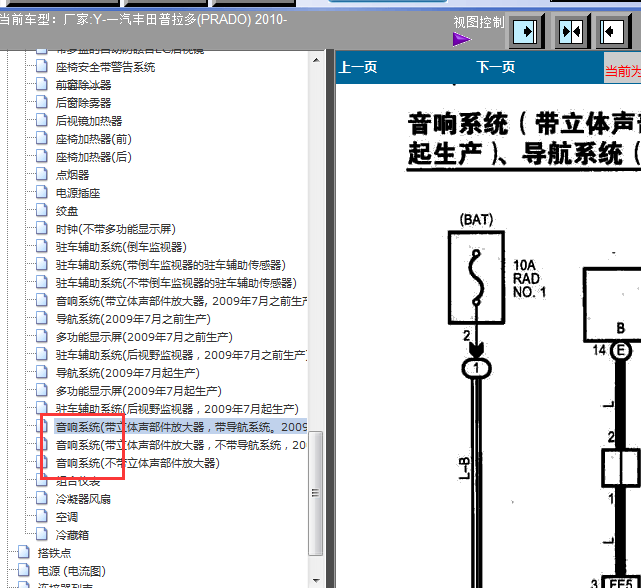
Task: Click 当前车型 vehicle model text
Action: click(143, 20)
